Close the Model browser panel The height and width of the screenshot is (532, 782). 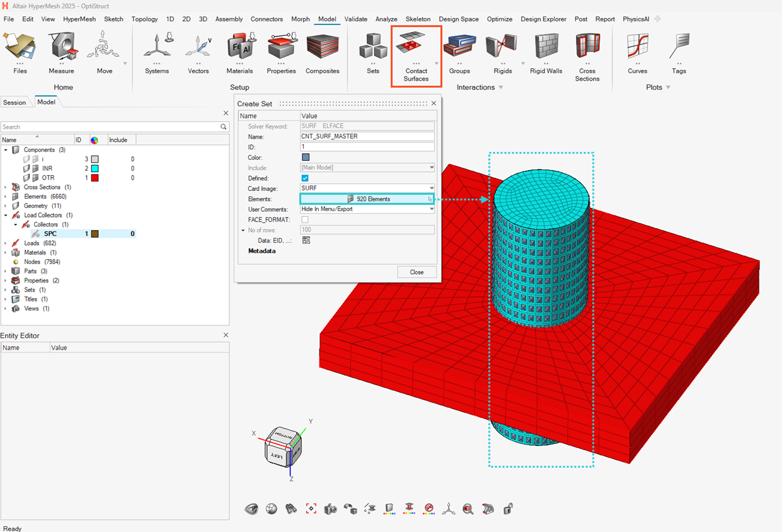(x=226, y=113)
